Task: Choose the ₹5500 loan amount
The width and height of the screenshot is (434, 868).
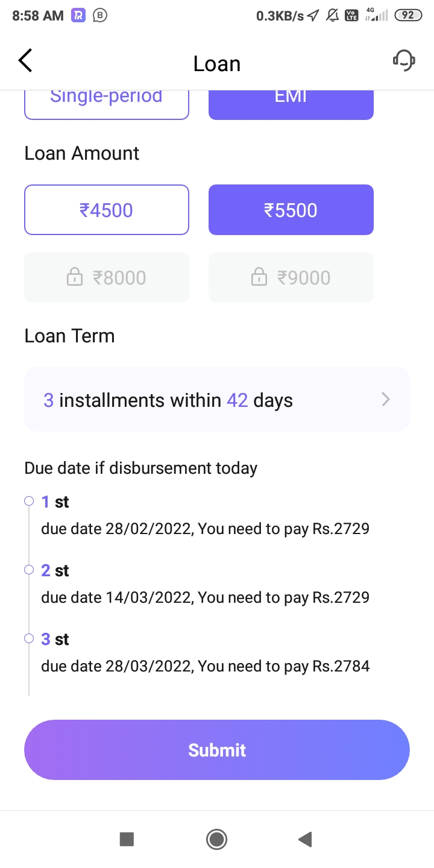Action: (x=291, y=210)
